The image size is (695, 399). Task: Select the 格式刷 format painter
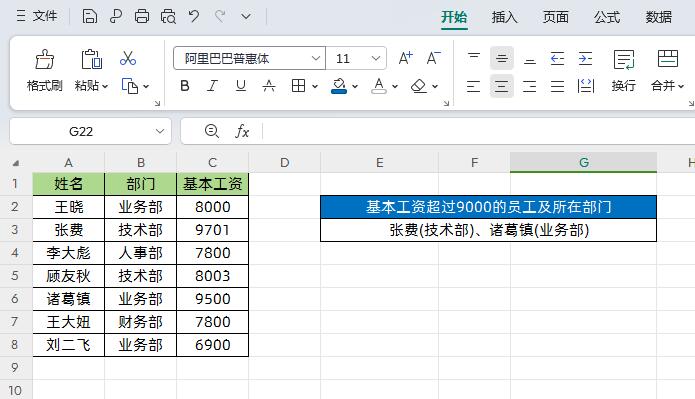click(44, 70)
